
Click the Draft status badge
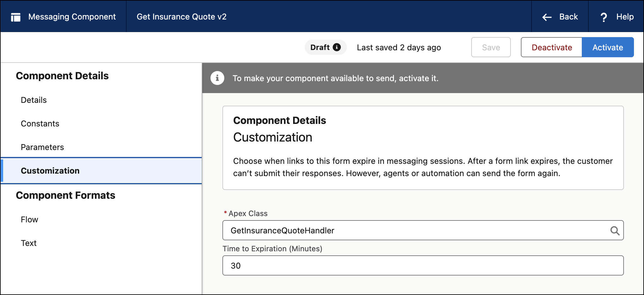click(325, 47)
